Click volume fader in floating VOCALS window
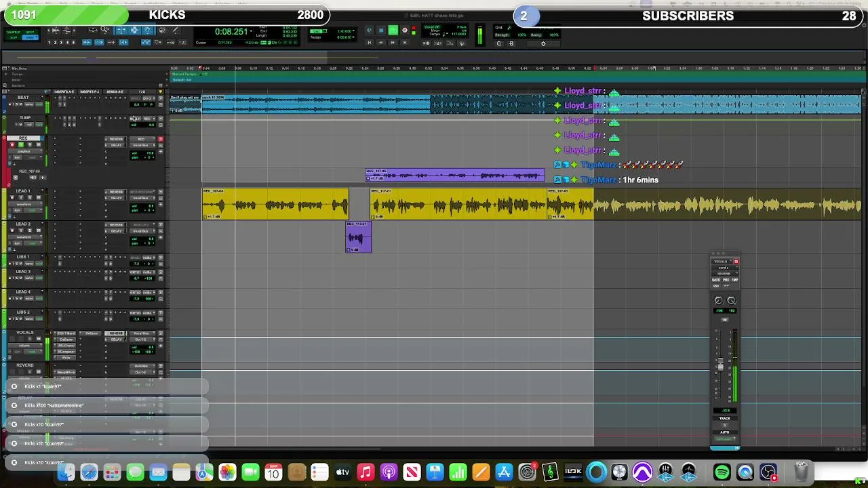868x488 pixels. click(x=720, y=364)
